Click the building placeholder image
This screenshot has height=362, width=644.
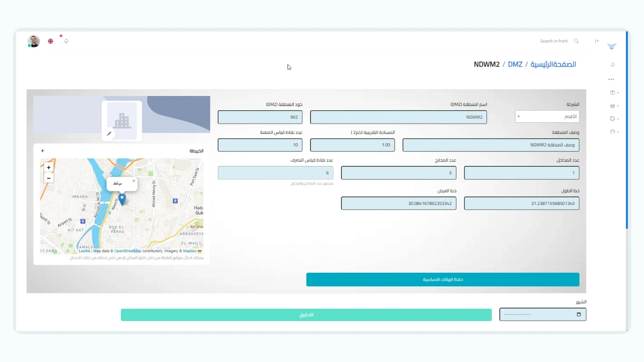(122, 120)
